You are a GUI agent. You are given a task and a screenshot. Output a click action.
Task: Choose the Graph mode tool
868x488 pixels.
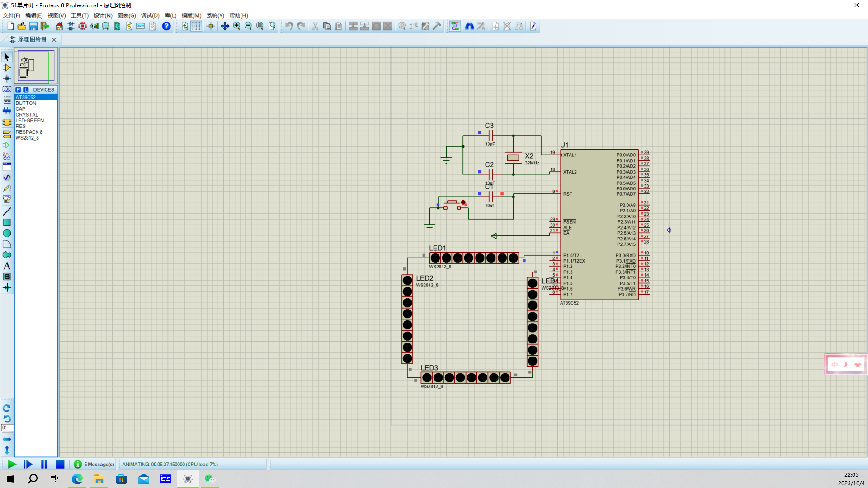(7, 156)
